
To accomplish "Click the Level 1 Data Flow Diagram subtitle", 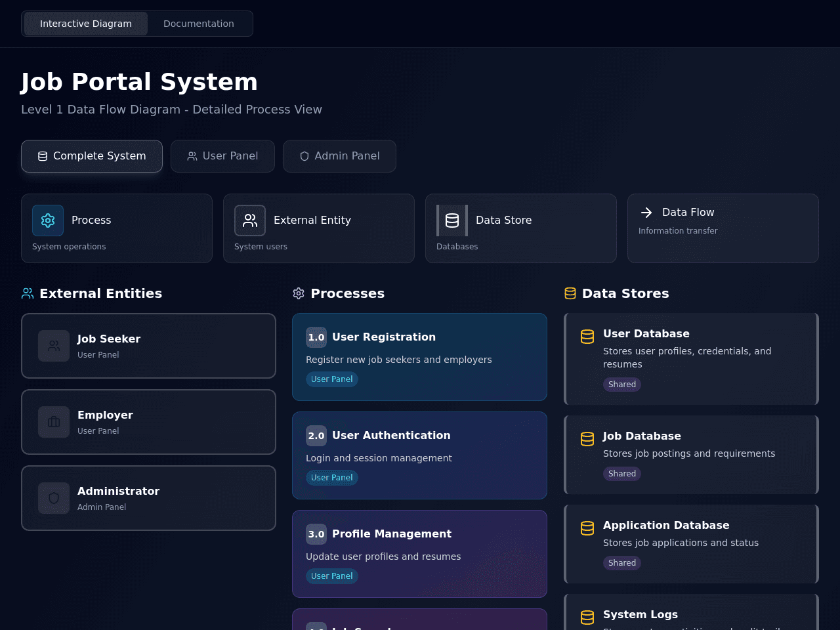I will [171, 110].
